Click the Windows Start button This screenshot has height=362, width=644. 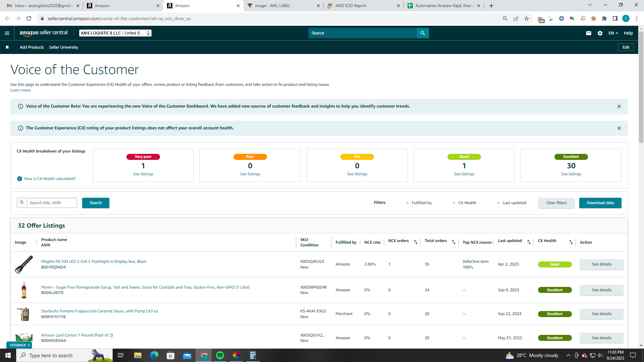(x=8, y=355)
